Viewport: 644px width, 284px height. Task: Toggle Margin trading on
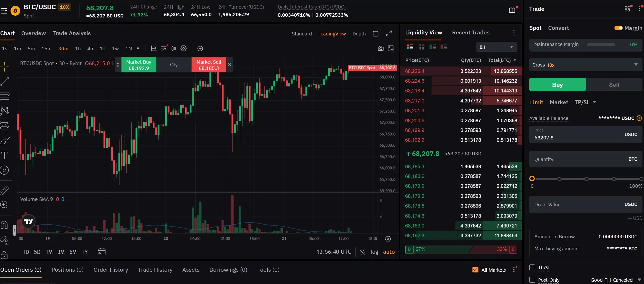click(619, 28)
